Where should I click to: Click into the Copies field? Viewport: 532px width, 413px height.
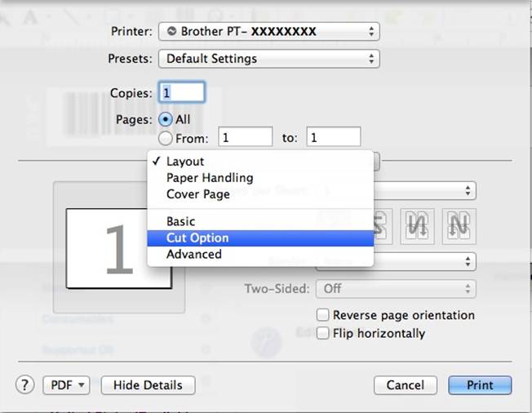pos(181,93)
